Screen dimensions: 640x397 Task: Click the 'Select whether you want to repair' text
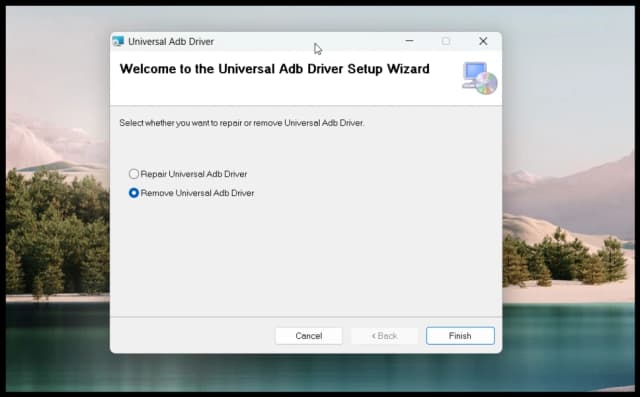(242, 123)
